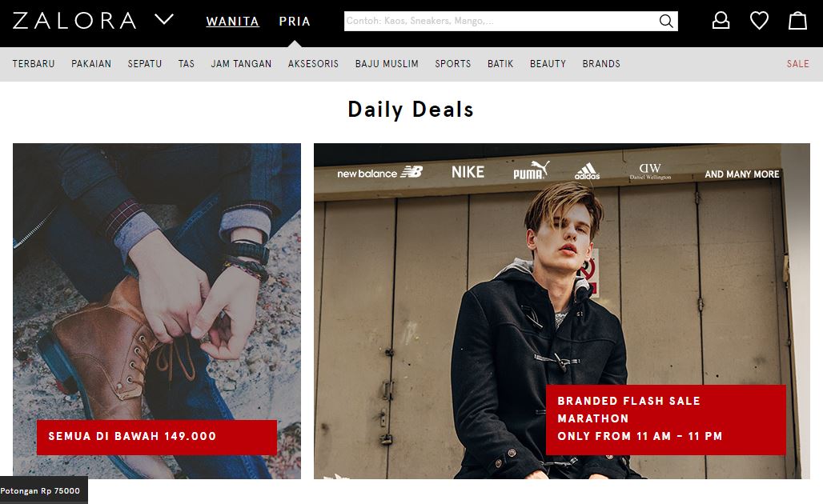Switch to the WANITA tab
Viewport: 823px width, 504px height.
232,22
